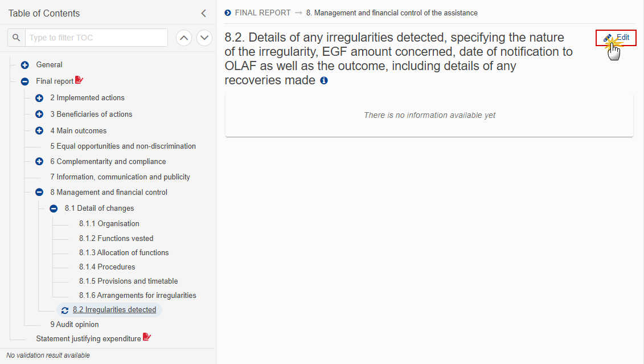Open 8.1.4 Procedures item
This screenshot has height=364, width=644.
(107, 267)
